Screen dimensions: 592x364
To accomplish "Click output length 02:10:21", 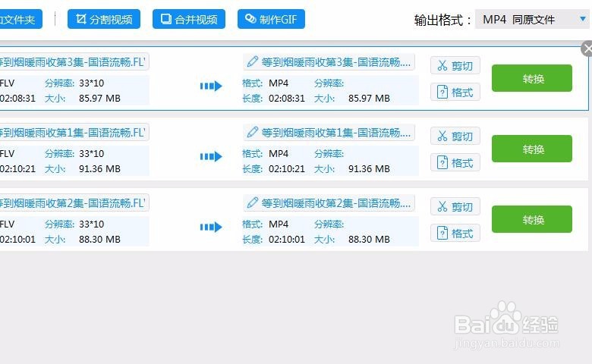I will click(x=287, y=169).
